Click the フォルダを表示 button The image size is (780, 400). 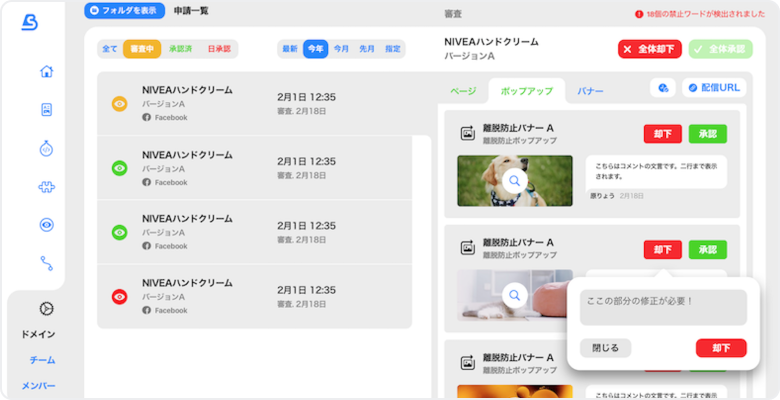click(124, 10)
